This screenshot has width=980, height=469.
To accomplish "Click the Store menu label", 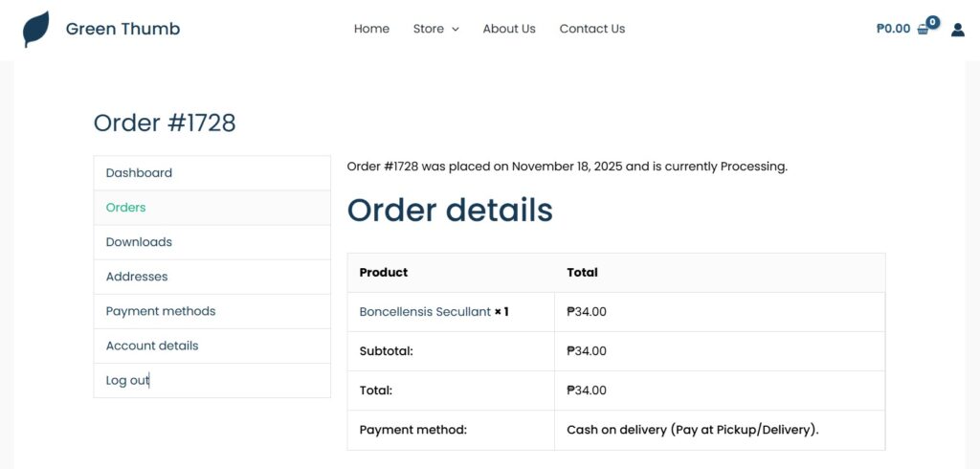I will click(428, 29).
